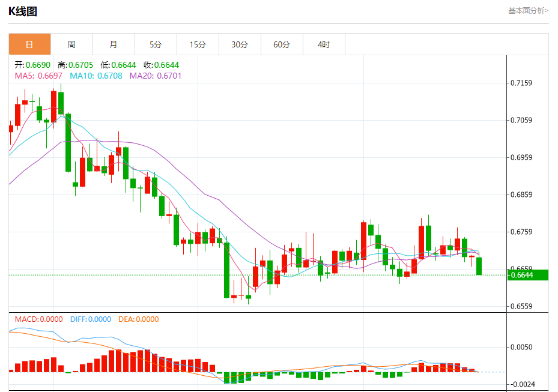Click the 收:0.6644 close value
Screen dimensions: 558x392
161,65
